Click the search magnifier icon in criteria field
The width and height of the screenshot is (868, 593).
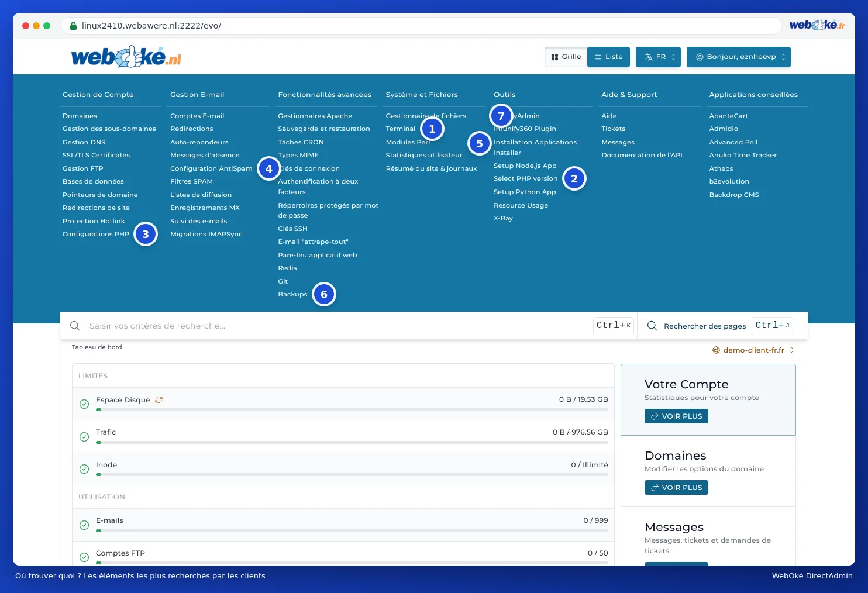[x=75, y=326]
